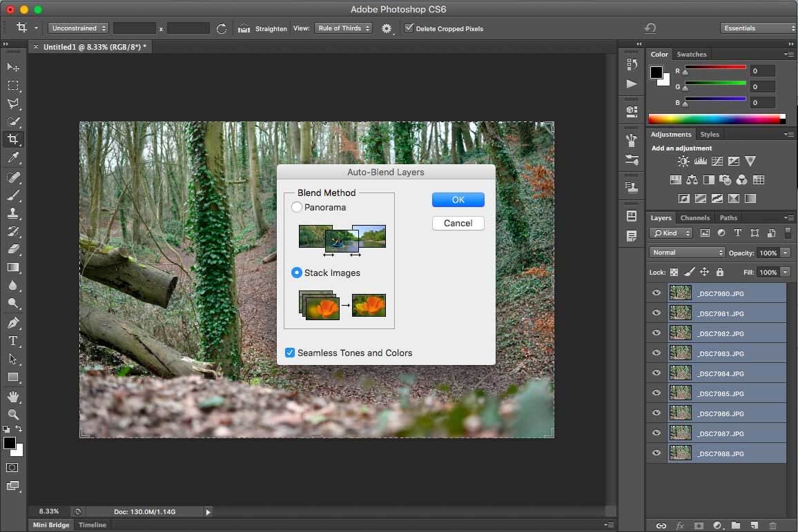This screenshot has width=798, height=532.
Task: Hide the _DSC7984.JPG layer
Action: 656,373
